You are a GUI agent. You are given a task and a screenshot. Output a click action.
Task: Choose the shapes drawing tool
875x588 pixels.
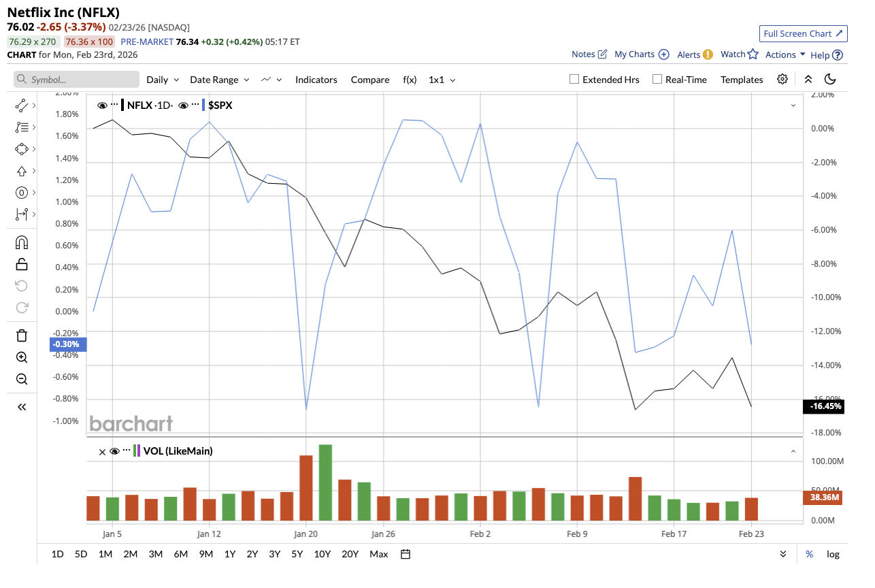click(21, 149)
